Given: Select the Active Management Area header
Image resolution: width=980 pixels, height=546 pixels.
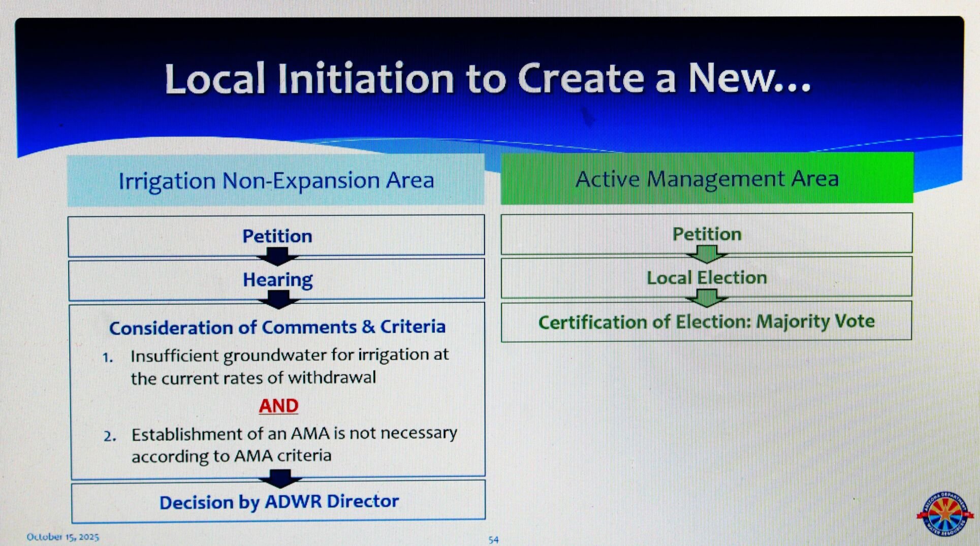Looking at the screenshot, I should coord(707,179).
